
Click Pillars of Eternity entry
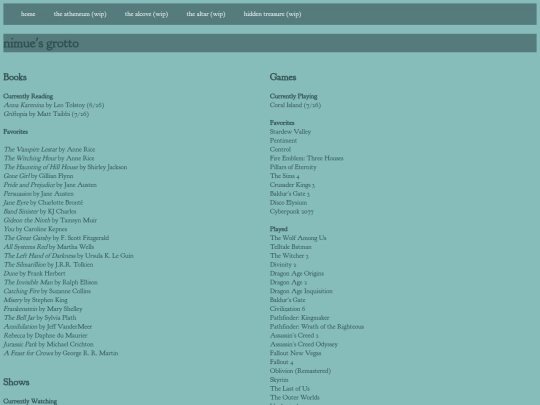[293, 167]
